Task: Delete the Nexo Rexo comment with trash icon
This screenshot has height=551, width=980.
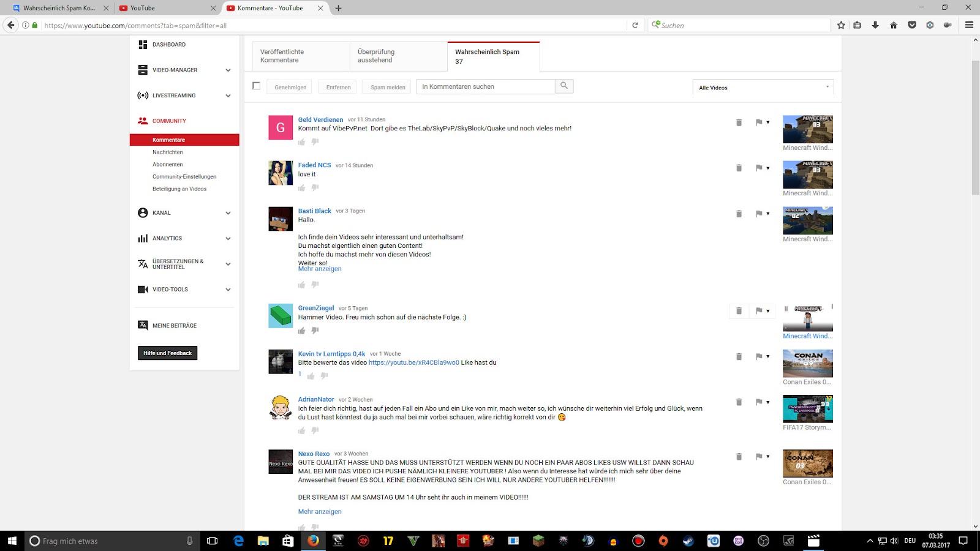Action: [x=739, y=457]
